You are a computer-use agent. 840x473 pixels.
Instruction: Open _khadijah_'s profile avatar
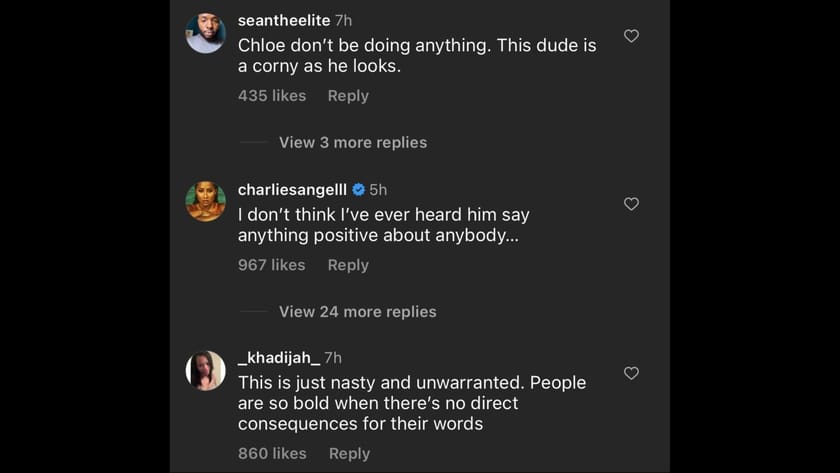pyautogui.click(x=206, y=370)
